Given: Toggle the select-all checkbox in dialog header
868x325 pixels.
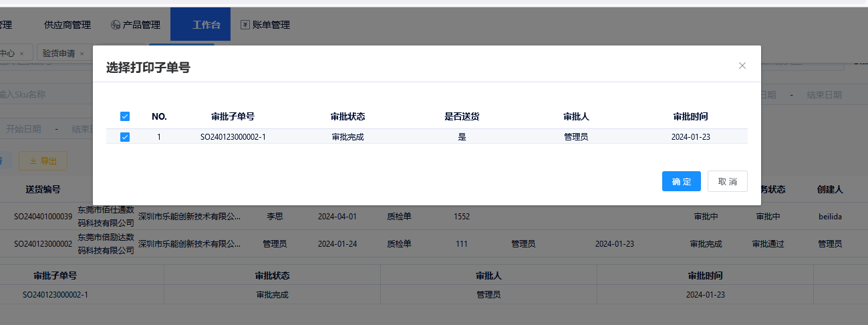Looking at the screenshot, I should [124, 116].
